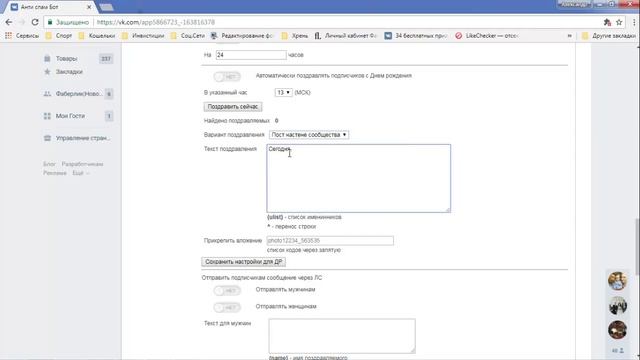Go back with the browser back arrow
640x360 pixels.
click(9, 22)
